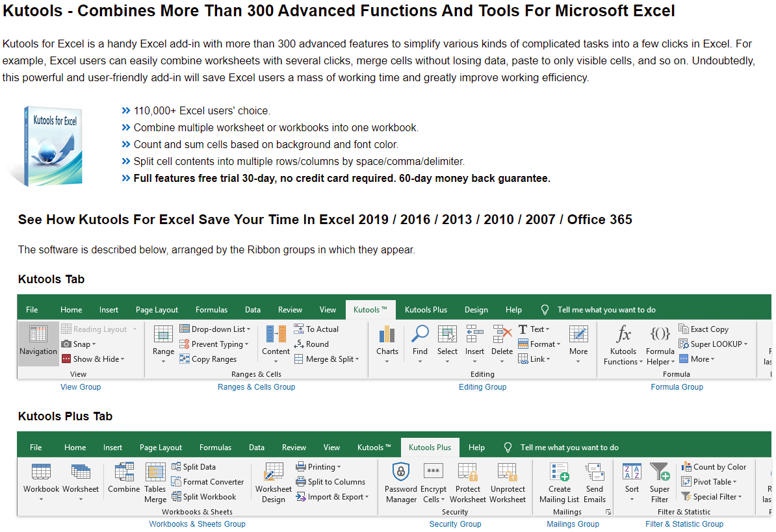
Task: Open the Super Filter funnel icon
Action: click(x=660, y=472)
